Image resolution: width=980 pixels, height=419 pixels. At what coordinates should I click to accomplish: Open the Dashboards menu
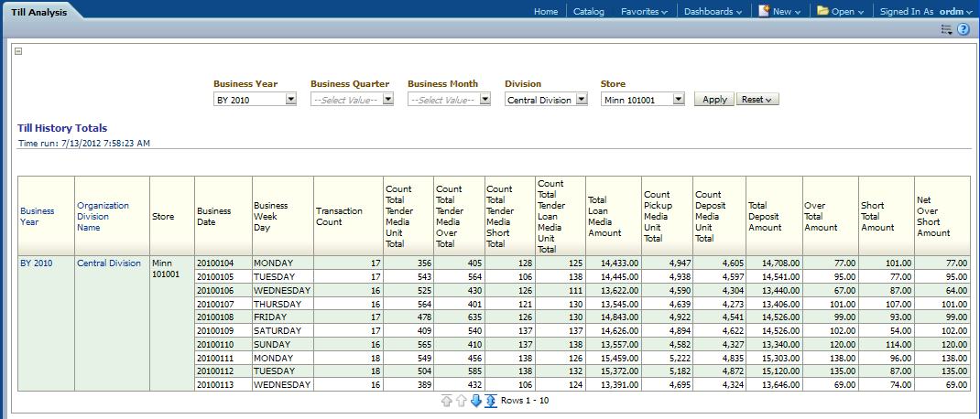pyautogui.click(x=713, y=12)
